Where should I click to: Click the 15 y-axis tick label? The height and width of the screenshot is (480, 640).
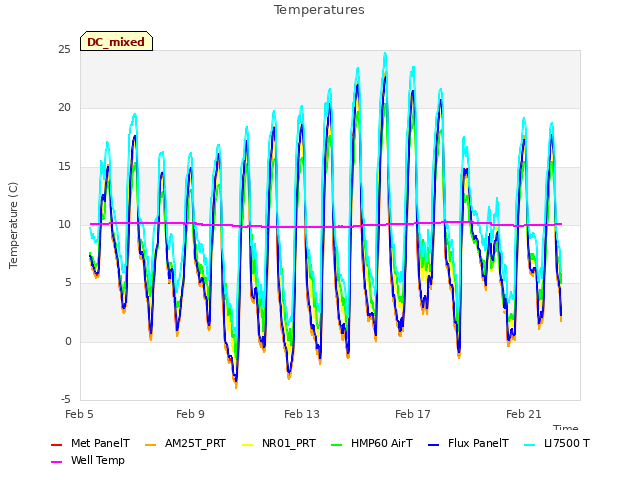(64, 167)
